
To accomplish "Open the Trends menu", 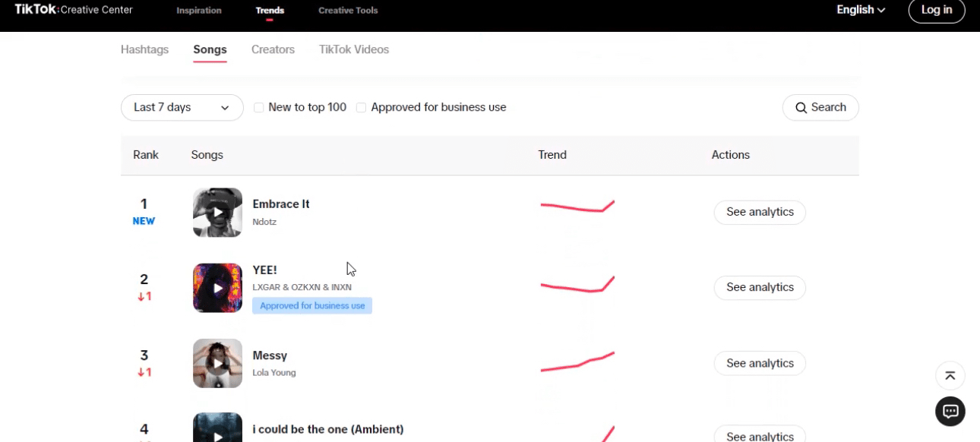I will point(270,11).
